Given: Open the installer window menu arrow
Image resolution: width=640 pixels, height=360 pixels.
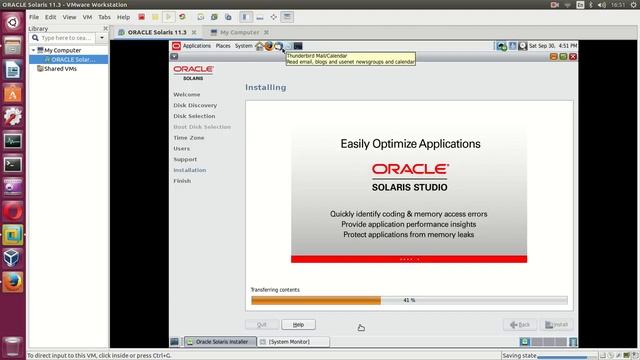Looking at the screenshot, I should coord(174,56).
